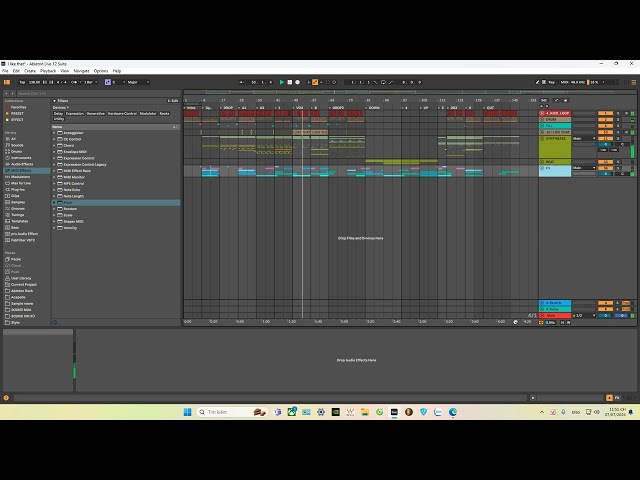Toggle the metronome icon in the control bar

click(74, 82)
